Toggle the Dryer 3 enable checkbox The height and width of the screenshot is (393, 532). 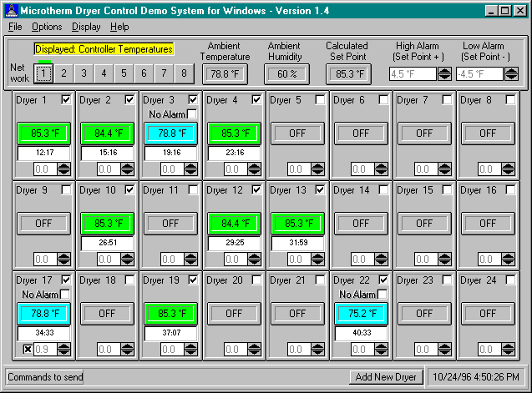click(x=194, y=99)
